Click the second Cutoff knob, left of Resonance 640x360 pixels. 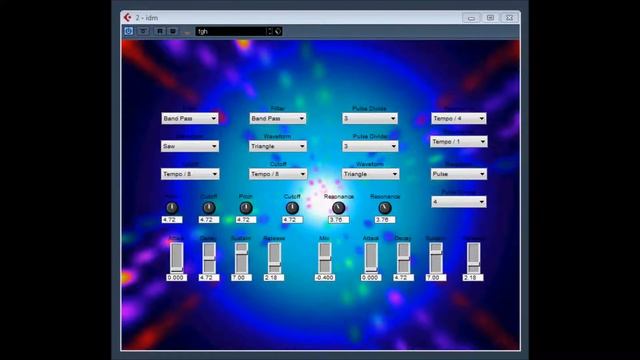pyautogui.click(x=292, y=208)
